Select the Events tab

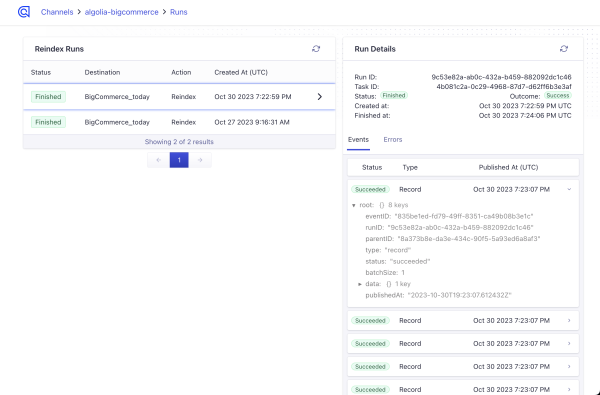click(358, 139)
